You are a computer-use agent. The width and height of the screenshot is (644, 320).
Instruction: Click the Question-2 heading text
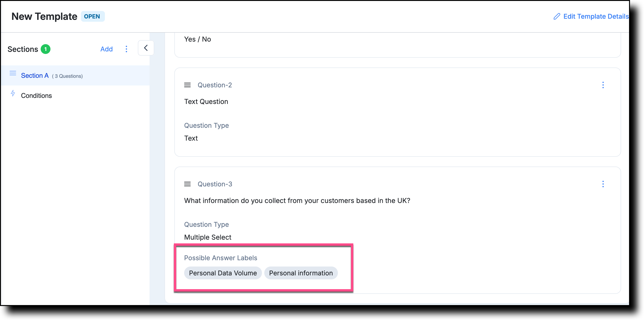coord(215,85)
